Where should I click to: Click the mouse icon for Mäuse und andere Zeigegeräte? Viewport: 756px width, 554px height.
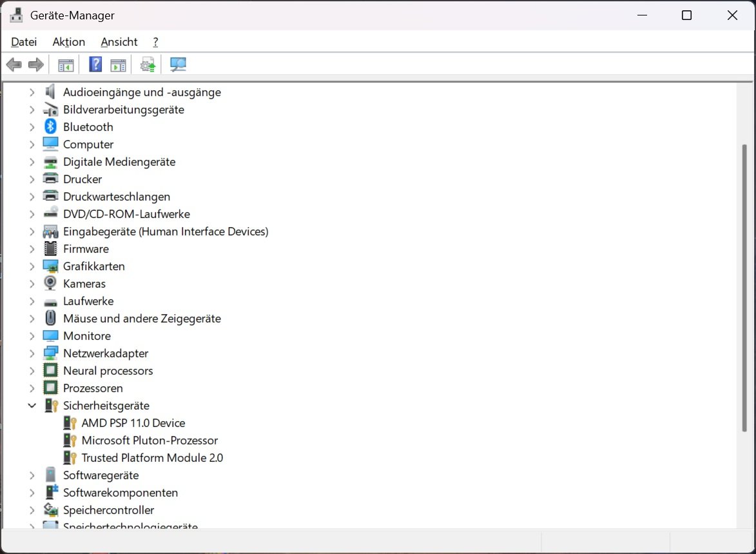coord(50,318)
